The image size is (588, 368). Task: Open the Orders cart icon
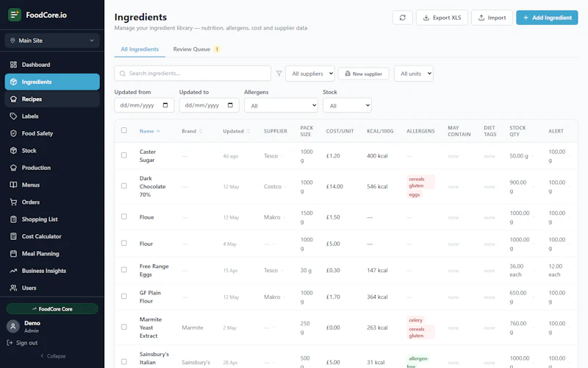click(x=13, y=202)
